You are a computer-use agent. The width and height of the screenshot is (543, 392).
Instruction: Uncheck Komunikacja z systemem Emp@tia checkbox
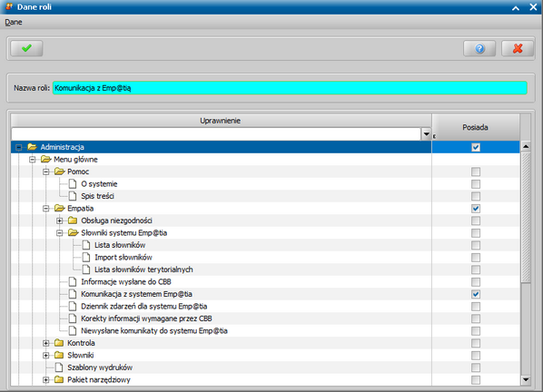click(476, 294)
